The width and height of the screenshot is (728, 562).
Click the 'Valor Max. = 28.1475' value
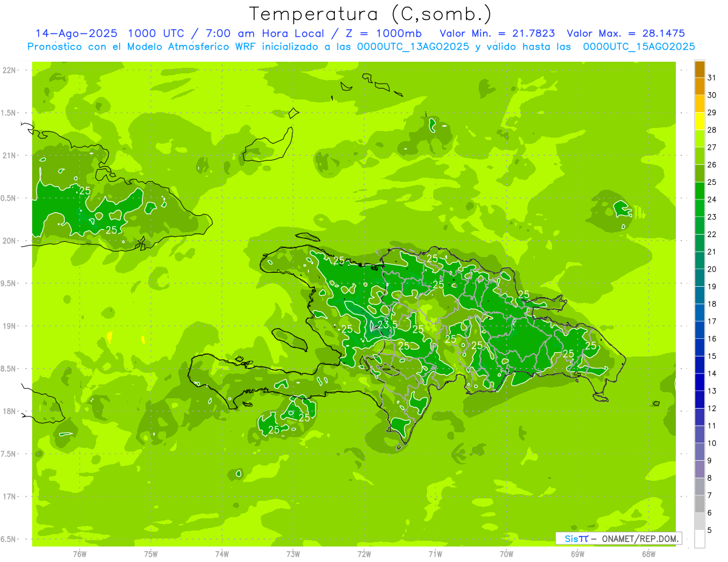pos(626,34)
